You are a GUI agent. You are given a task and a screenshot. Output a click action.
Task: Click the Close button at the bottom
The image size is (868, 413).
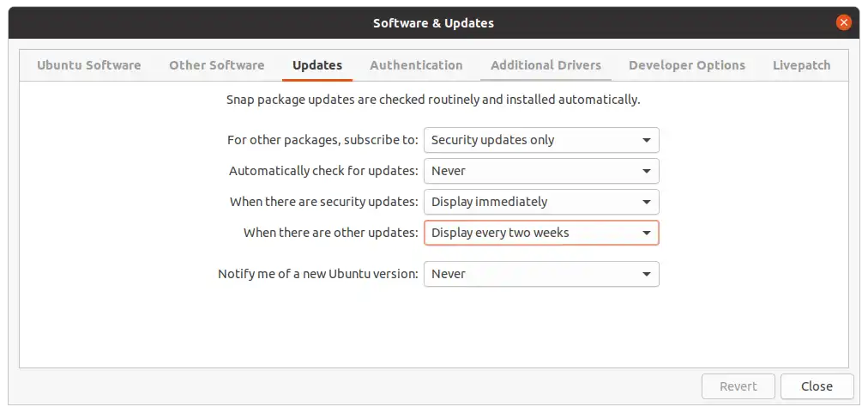(817, 386)
